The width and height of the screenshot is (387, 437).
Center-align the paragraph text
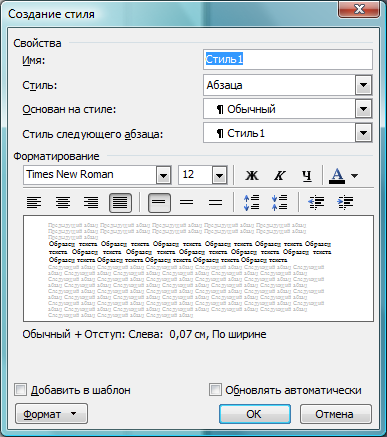pyautogui.click(x=63, y=202)
